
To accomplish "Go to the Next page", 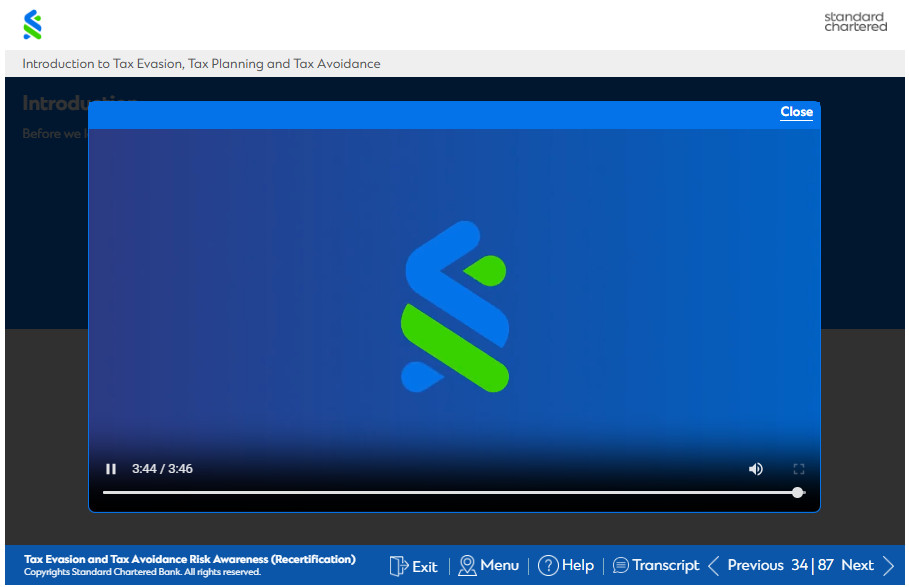I will tap(857, 565).
